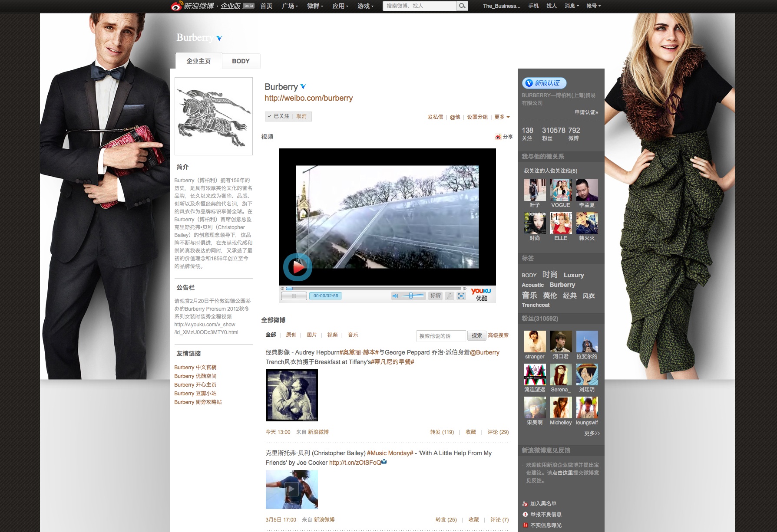Click the 搜索 button beside post search
The width and height of the screenshot is (777, 532).
click(x=476, y=335)
